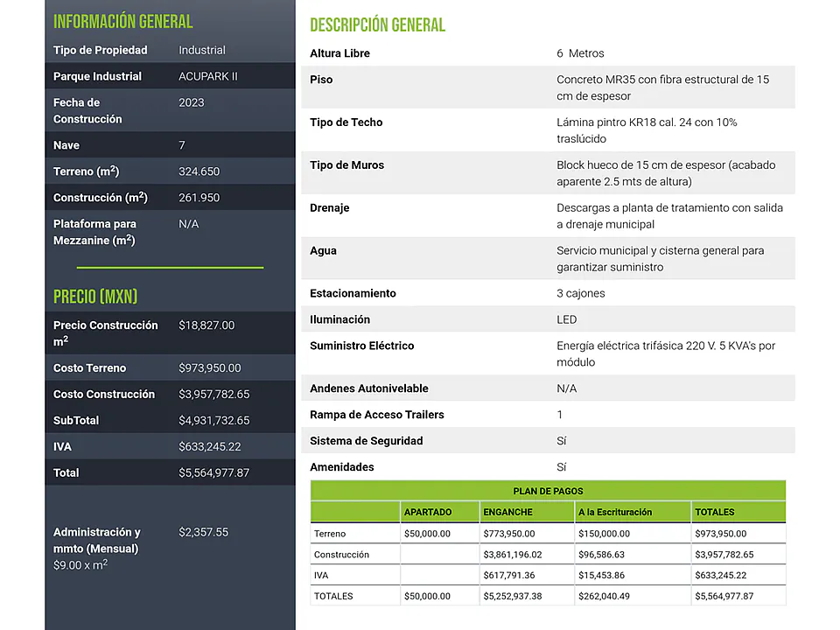Click the DESCRIPCIÓN GENERAL heading

point(378,24)
